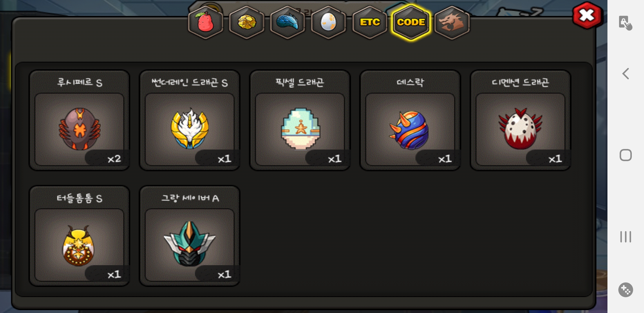The image size is (644, 313).
Task: Pick the 픽셀 드래곤 pixel egg
Action: pos(300,120)
